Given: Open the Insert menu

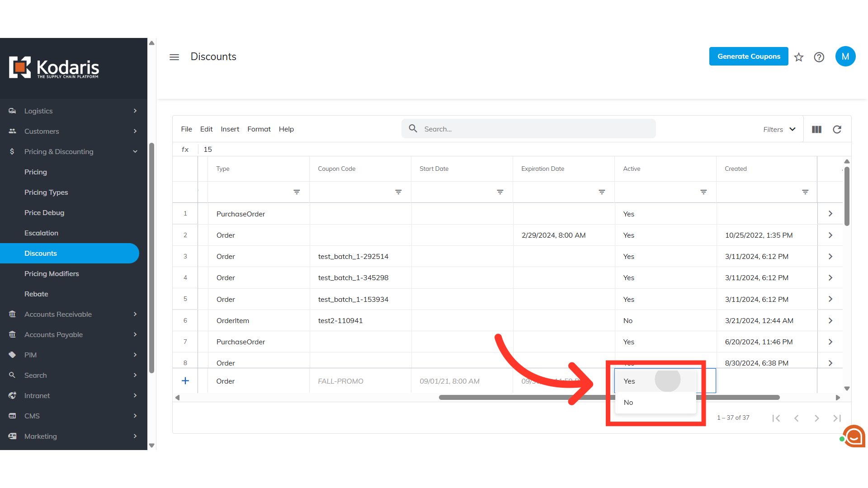Looking at the screenshot, I should [230, 129].
